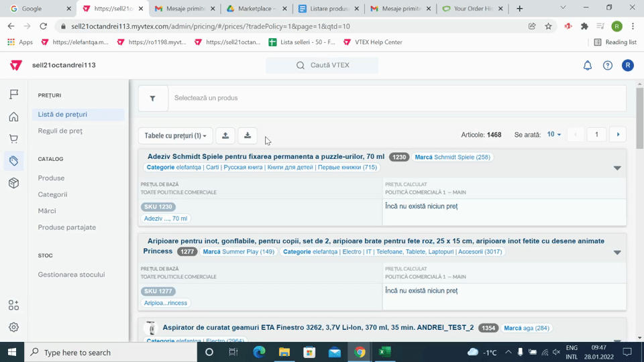Open the notifications bell

[x=588, y=66]
